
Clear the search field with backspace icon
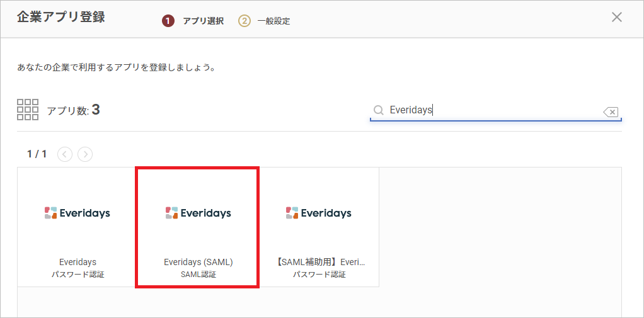(x=611, y=111)
